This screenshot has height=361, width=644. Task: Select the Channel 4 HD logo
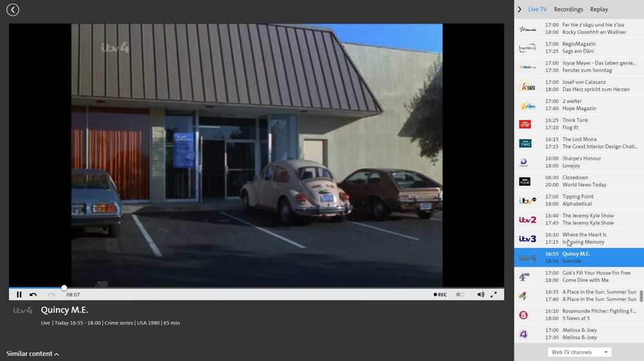pyautogui.click(x=524, y=277)
